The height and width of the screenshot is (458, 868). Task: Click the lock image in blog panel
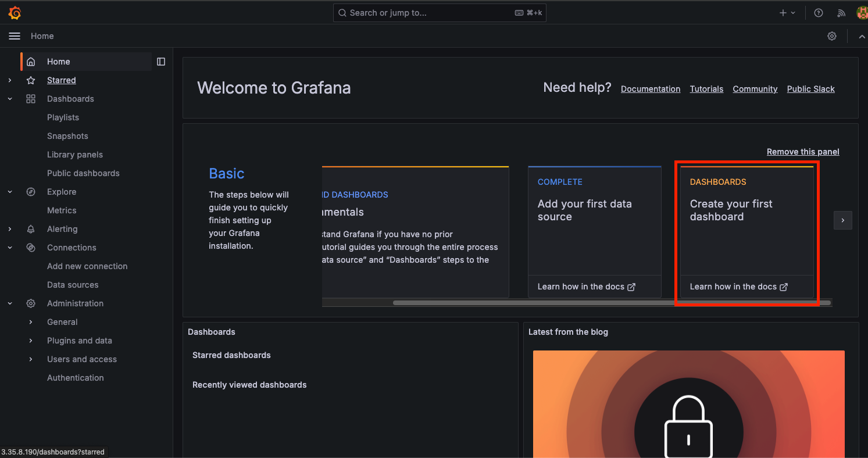pyautogui.click(x=689, y=404)
